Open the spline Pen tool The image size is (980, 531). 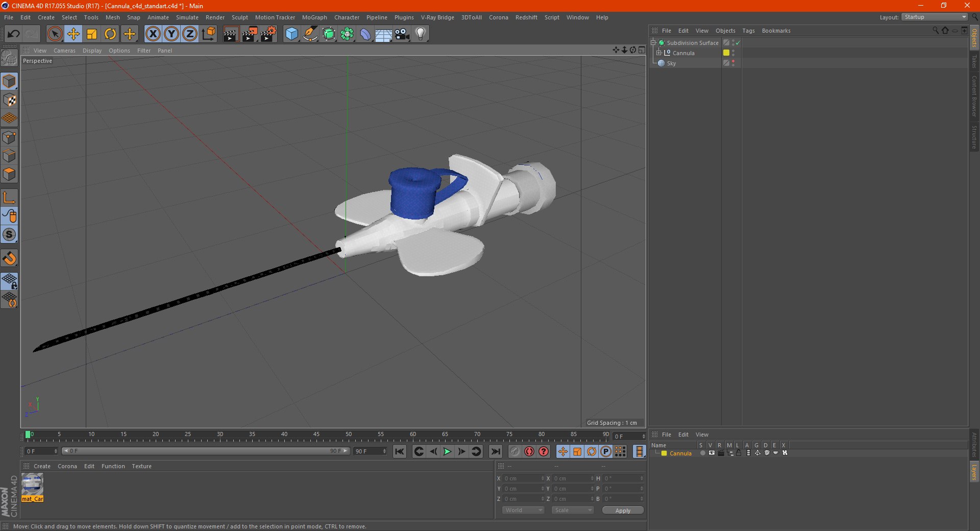point(310,34)
